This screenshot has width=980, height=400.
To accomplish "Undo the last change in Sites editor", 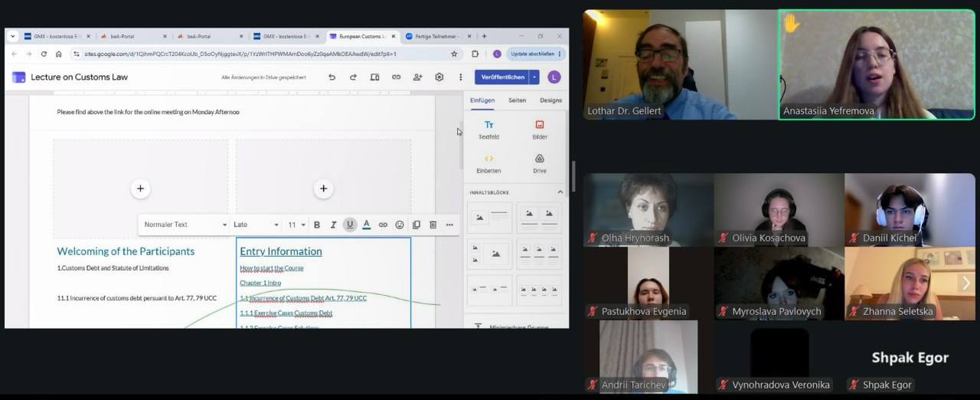I will (x=332, y=77).
